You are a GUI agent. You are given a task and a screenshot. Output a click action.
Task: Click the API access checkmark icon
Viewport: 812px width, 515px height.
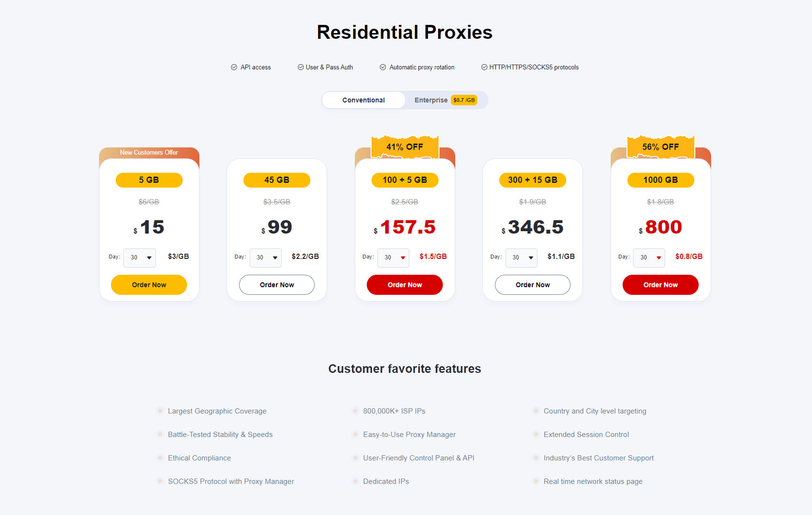point(234,67)
